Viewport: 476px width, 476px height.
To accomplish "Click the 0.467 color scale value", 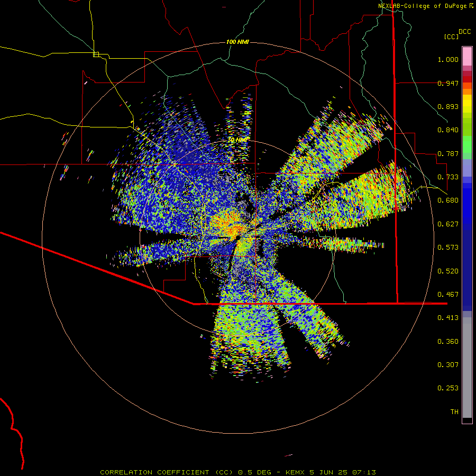I will [x=448, y=295].
